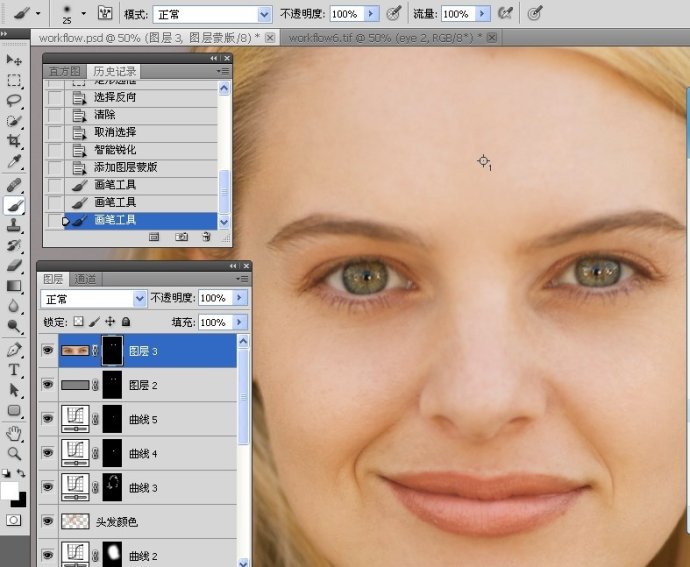This screenshot has width=690, height=567.
Task: Toggle Quick Mask mode
Action: [x=14, y=520]
